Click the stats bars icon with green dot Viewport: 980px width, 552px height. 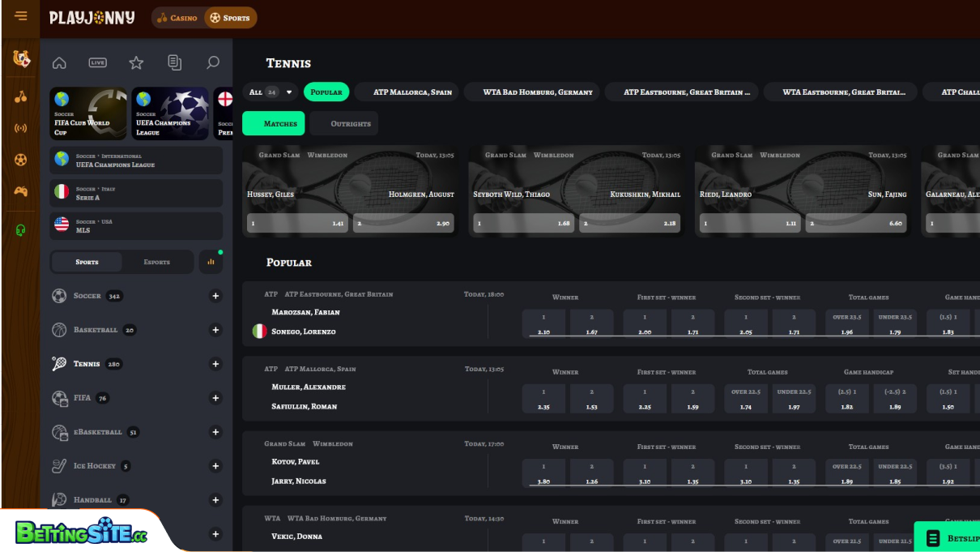pos(211,261)
